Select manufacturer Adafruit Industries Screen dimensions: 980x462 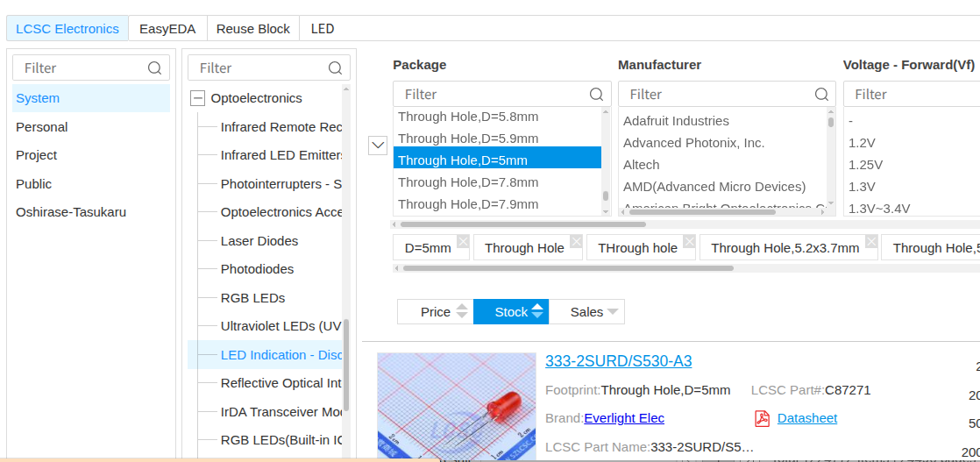676,121
